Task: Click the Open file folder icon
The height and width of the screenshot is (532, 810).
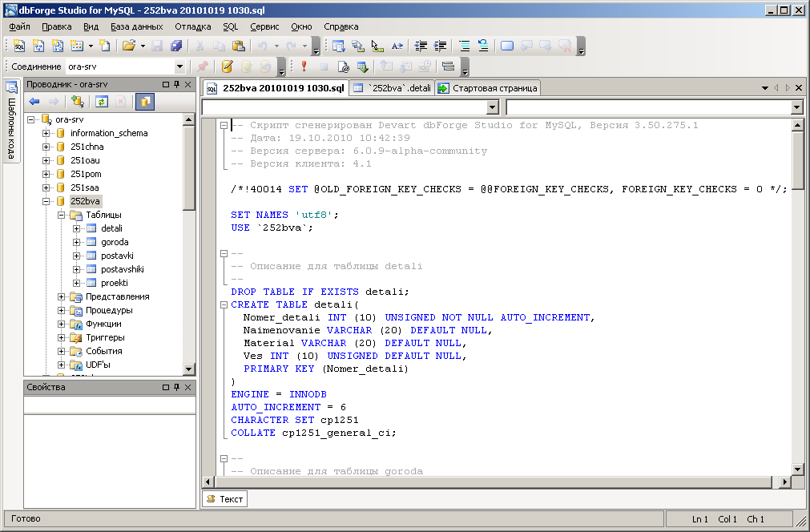Action: click(128, 46)
